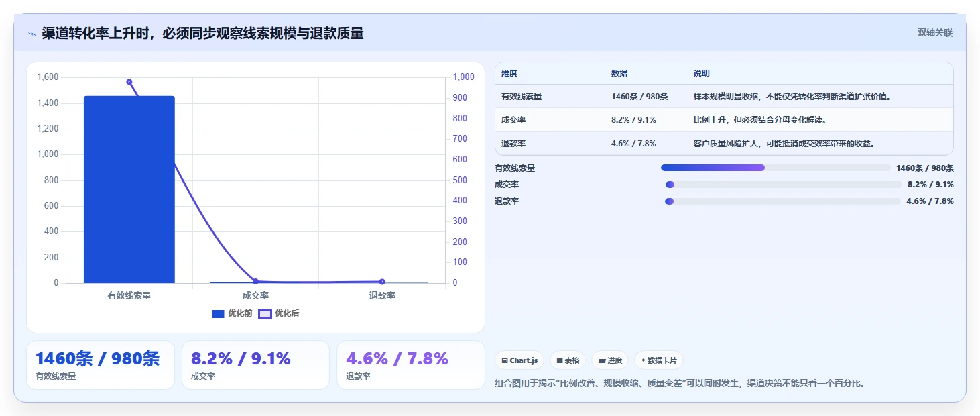The height and width of the screenshot is (416, 980).
Task: Click the lightning icon beside the title
Action: coord(32,34)
